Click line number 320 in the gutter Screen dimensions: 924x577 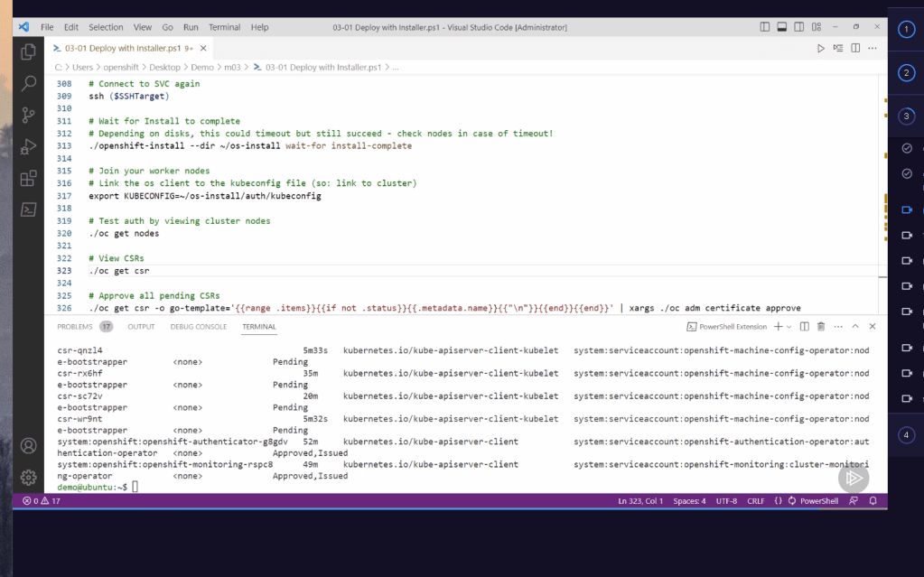pyautogui.click(x=64, y=233)
